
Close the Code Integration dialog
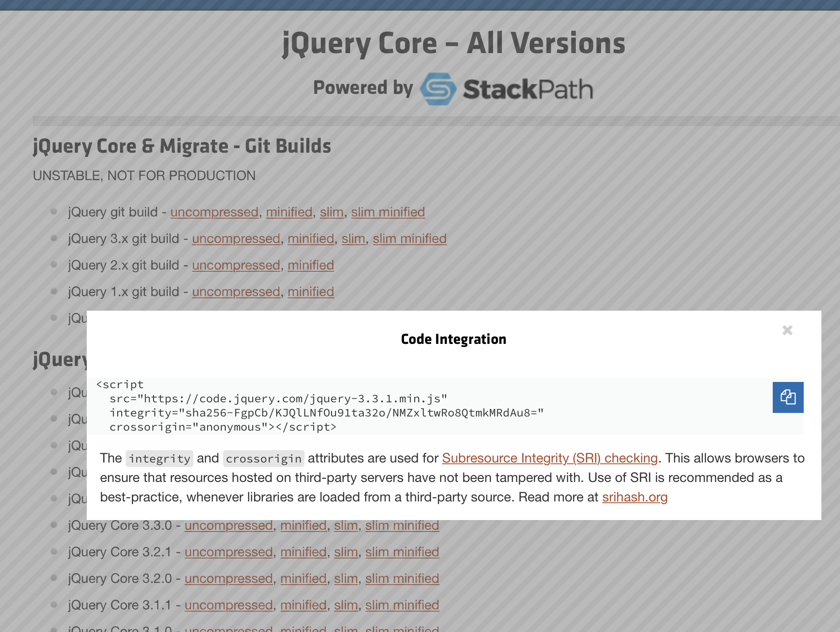click(x=787, y=330)
